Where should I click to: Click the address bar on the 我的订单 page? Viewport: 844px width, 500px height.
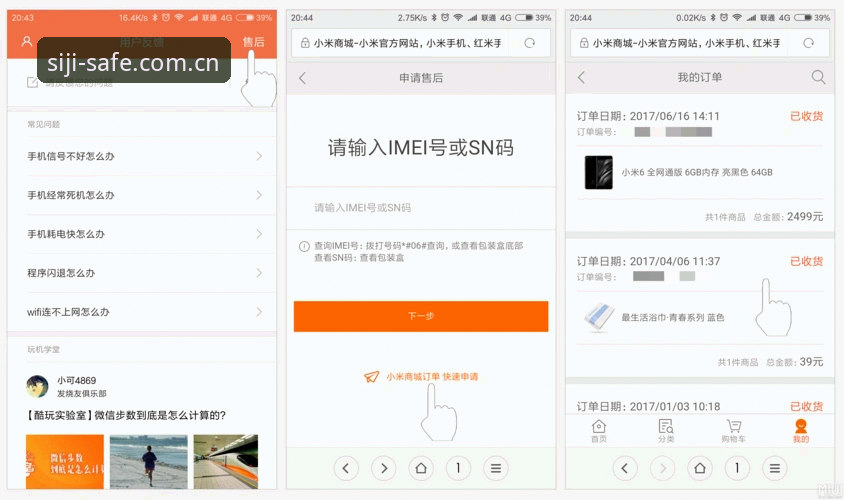(x=700, y=43)
